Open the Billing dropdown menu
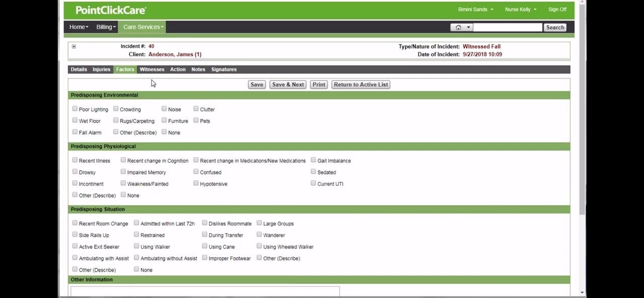This screenshot has height=298, width=644. coord(106,27)
